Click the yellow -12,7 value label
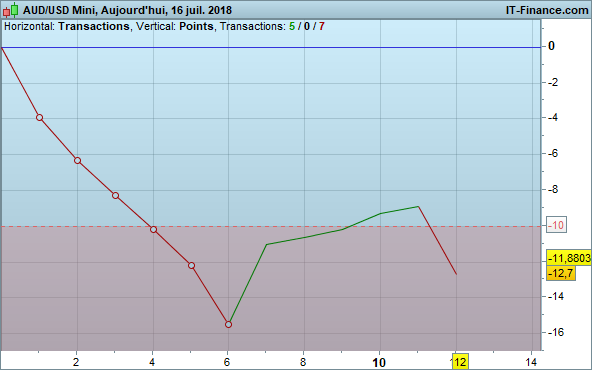Screen dimensions: 592x370 (561, 273)
